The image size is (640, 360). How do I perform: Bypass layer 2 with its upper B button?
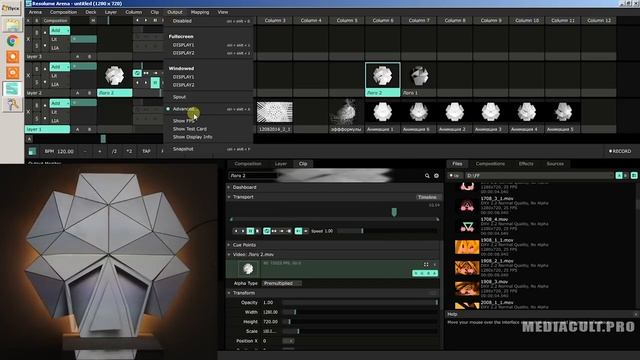point(37,69)
